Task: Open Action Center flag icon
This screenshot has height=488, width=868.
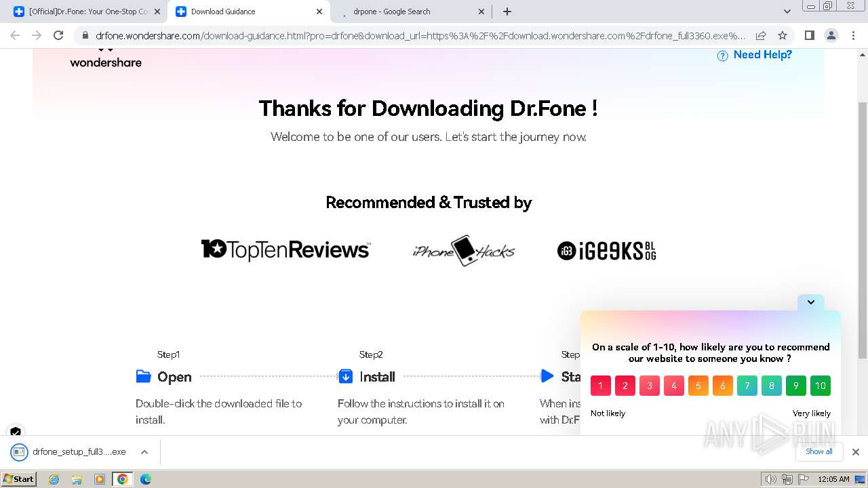Action: [x=803, y=479]
